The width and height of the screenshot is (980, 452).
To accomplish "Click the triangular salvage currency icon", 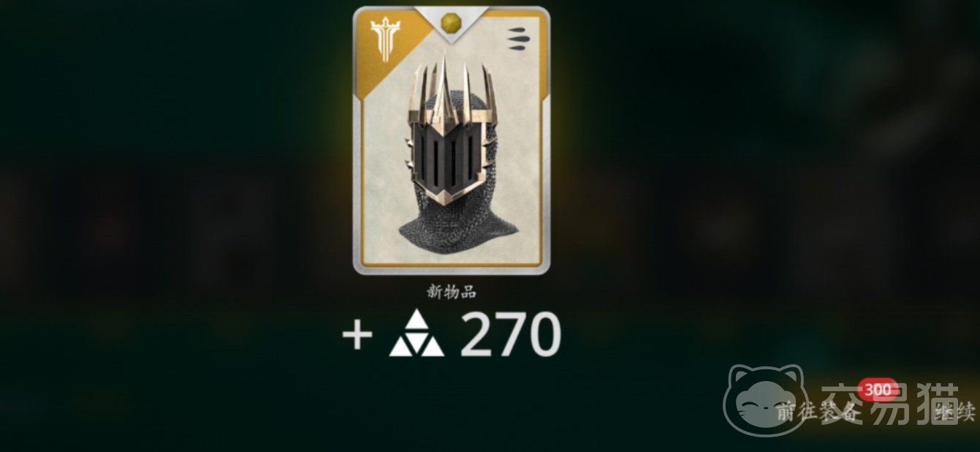I will pos(417,334).
